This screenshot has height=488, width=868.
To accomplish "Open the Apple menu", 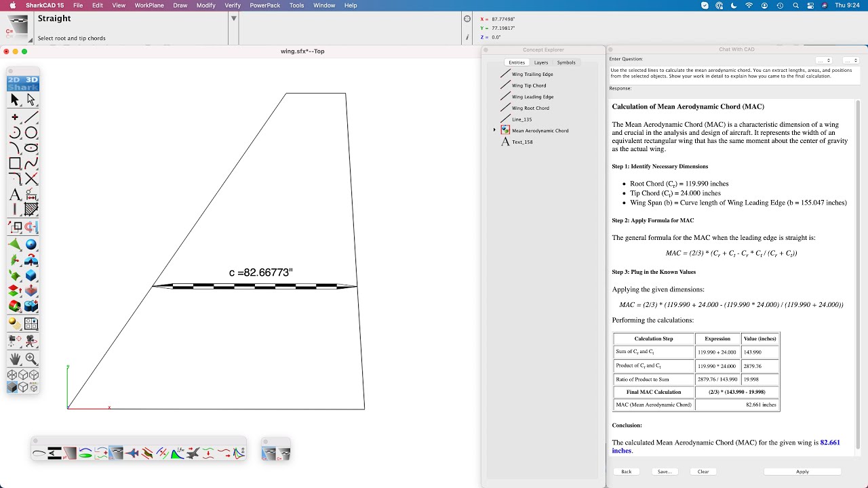I will coord(12,5).
